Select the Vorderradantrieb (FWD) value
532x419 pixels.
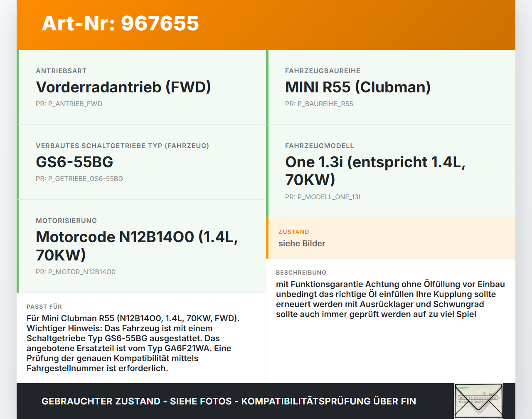[123, 87]
